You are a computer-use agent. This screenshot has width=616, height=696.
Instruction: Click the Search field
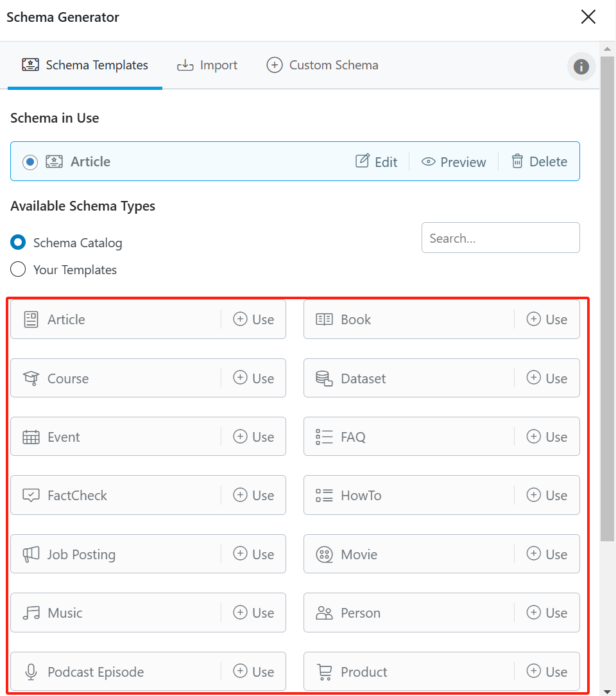pyautogui.click(x=501, y=238)
